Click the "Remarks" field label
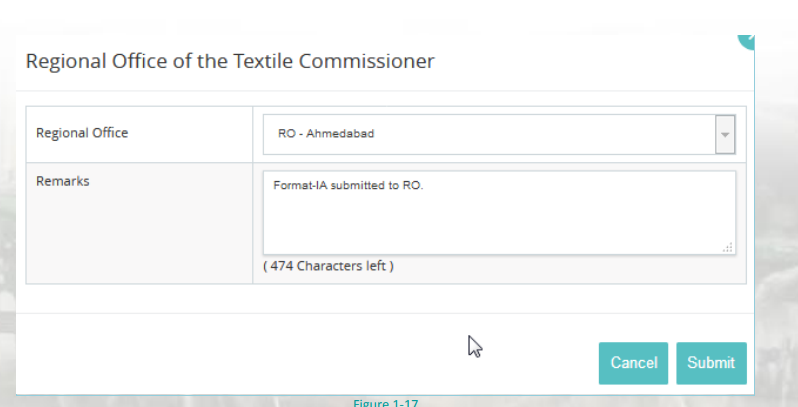The image size is (798, 407). (x=63, y=181)
